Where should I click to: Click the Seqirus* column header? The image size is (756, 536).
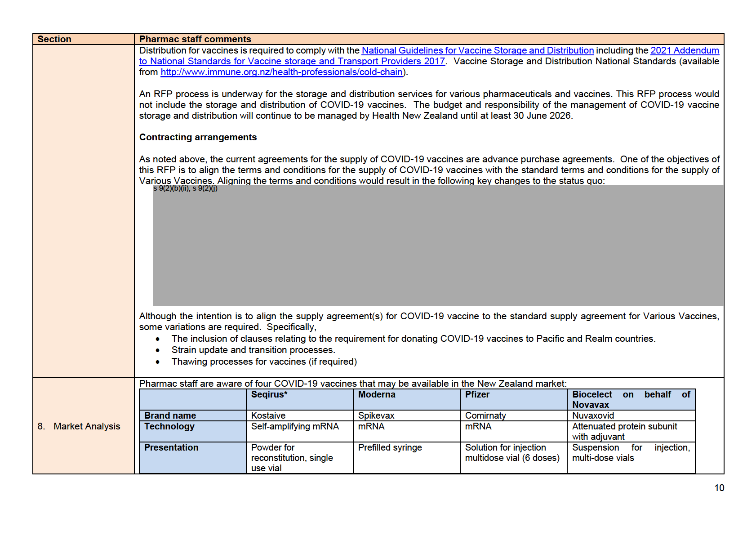tap(269, 394)
